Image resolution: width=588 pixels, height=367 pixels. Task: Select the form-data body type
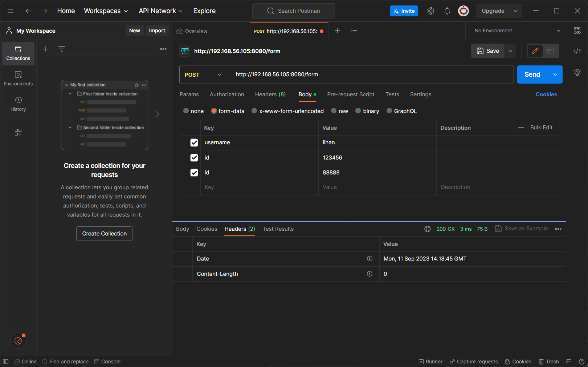pyautogui.click(x=214, y=111)
